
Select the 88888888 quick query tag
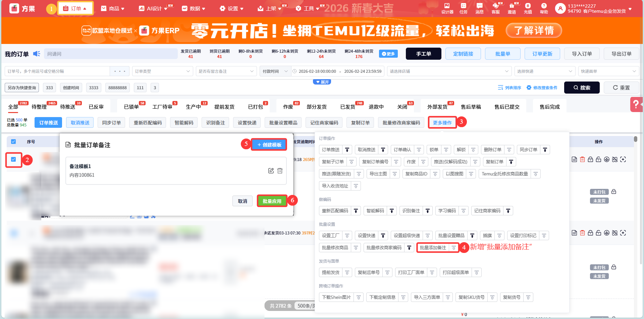[x=117, y=88]
